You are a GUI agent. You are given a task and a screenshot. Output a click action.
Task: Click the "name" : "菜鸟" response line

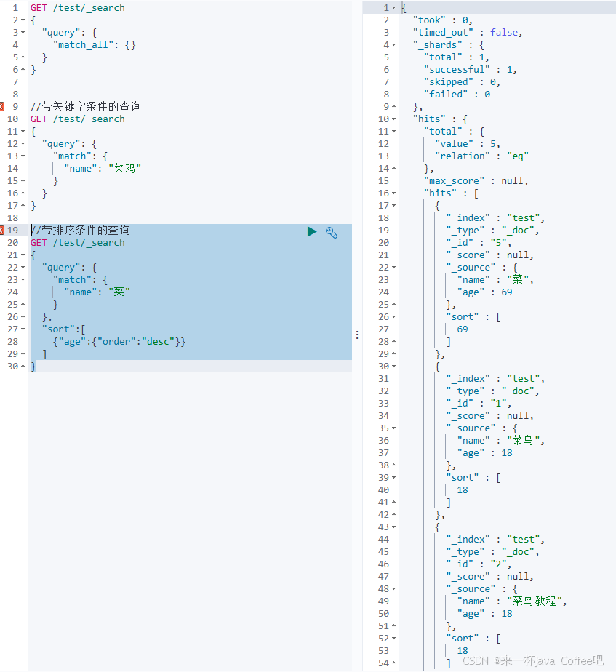click(501, 441)
